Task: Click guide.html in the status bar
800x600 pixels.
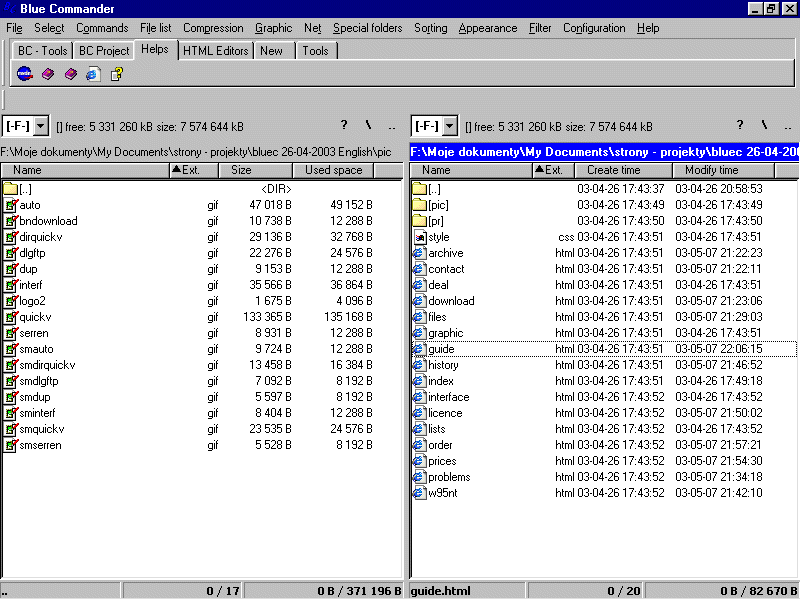Action: (440, 591)
